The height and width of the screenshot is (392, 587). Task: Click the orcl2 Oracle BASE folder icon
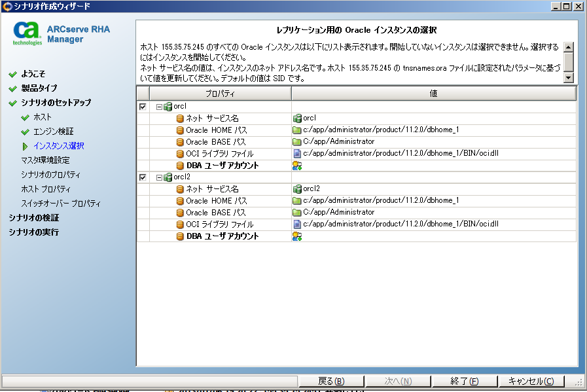pos(297,213)
